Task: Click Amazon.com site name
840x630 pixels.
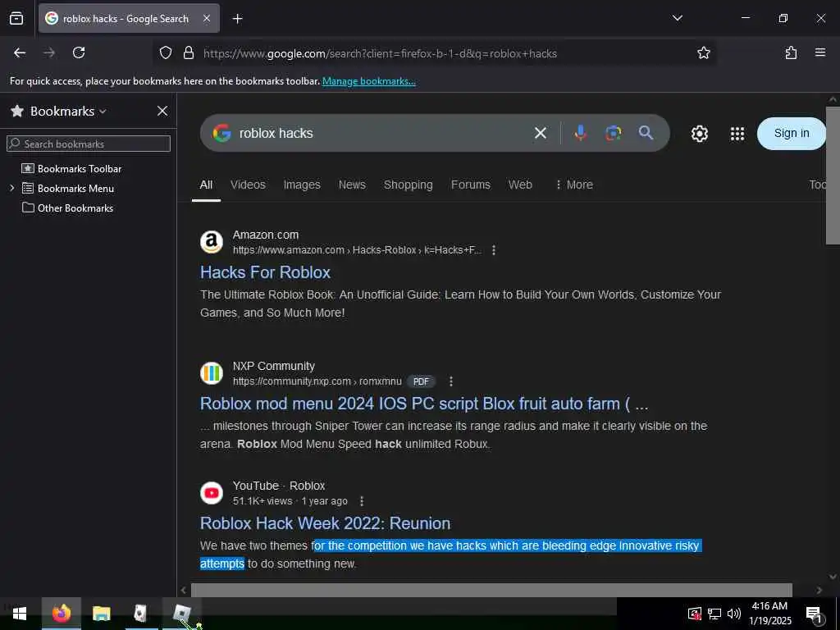Action: tap(266, 235)
